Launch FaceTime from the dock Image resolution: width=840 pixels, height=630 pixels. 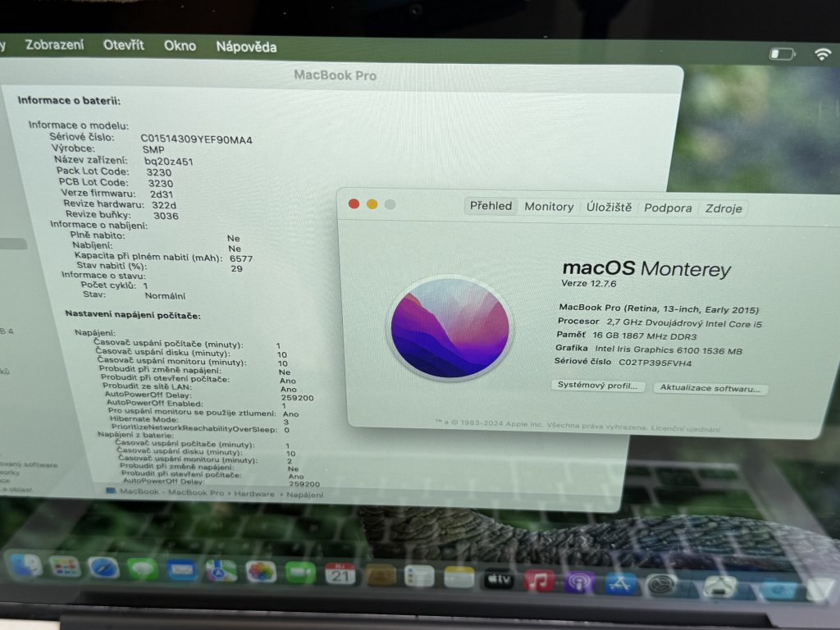(300, 573)
